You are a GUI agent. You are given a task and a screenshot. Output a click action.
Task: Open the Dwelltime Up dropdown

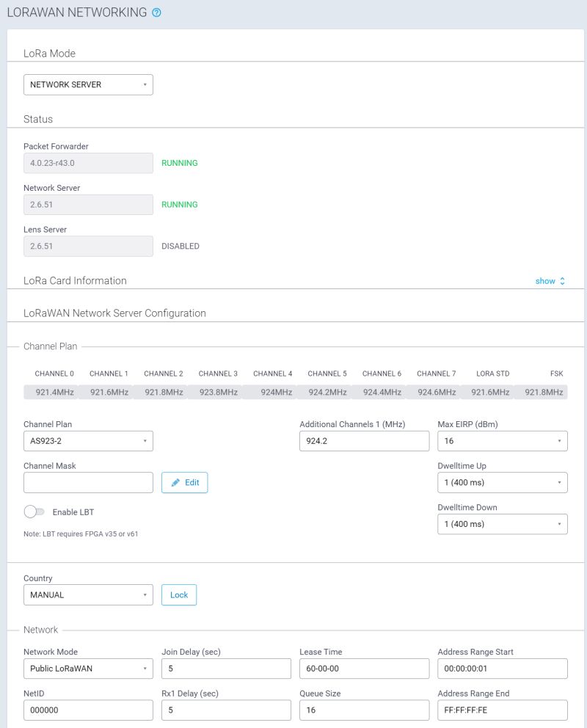point(502,482)
